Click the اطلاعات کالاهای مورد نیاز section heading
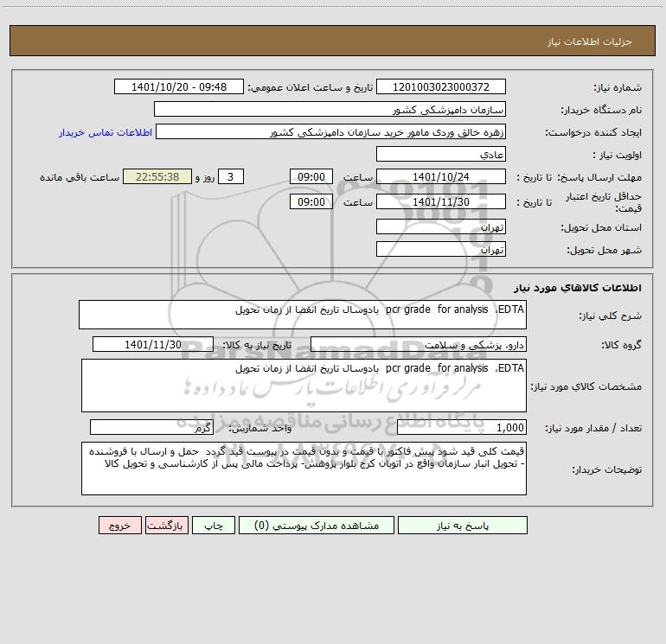Image resolution: width=666 pixels, height=644 pixels. [x=578, y=288]
